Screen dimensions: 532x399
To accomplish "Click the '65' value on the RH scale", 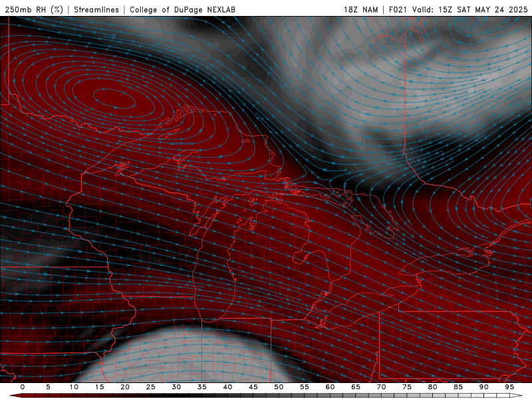I will [x=356, y=387].
